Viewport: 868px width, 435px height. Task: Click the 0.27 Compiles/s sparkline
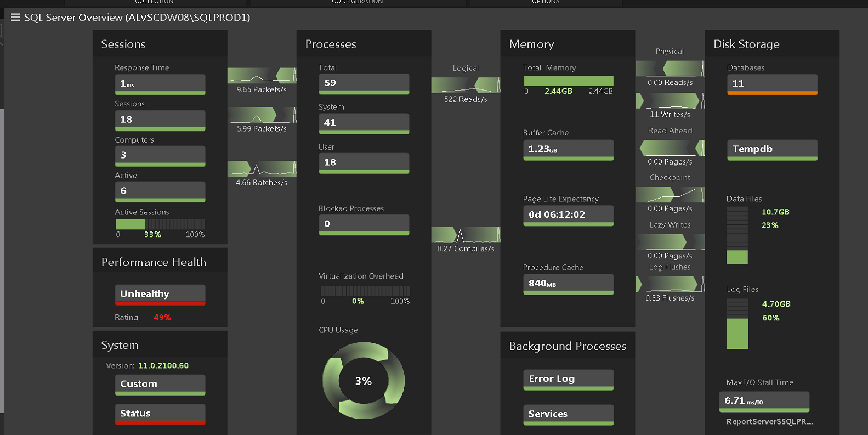point(466,235)
